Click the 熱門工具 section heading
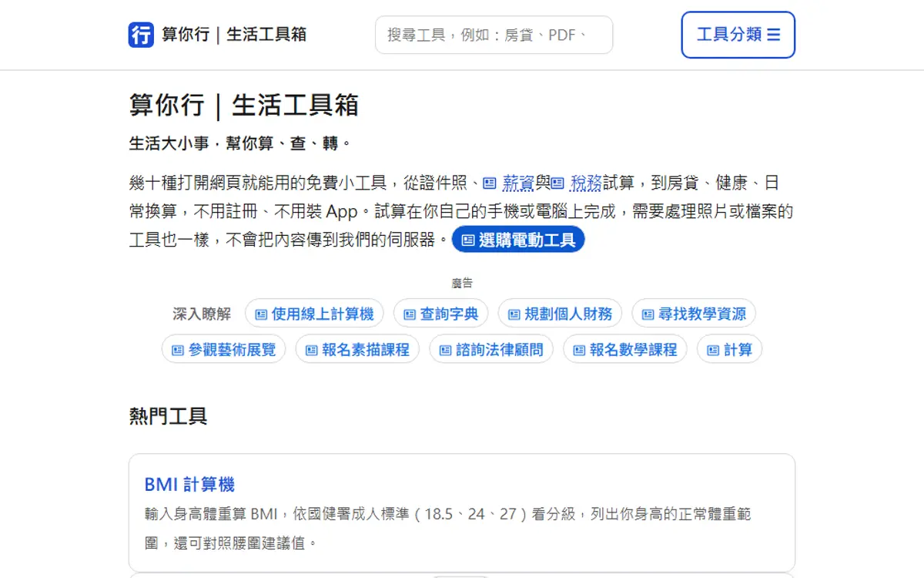The width and height of the screenshot is (924, 578). [x=168, y=417]
